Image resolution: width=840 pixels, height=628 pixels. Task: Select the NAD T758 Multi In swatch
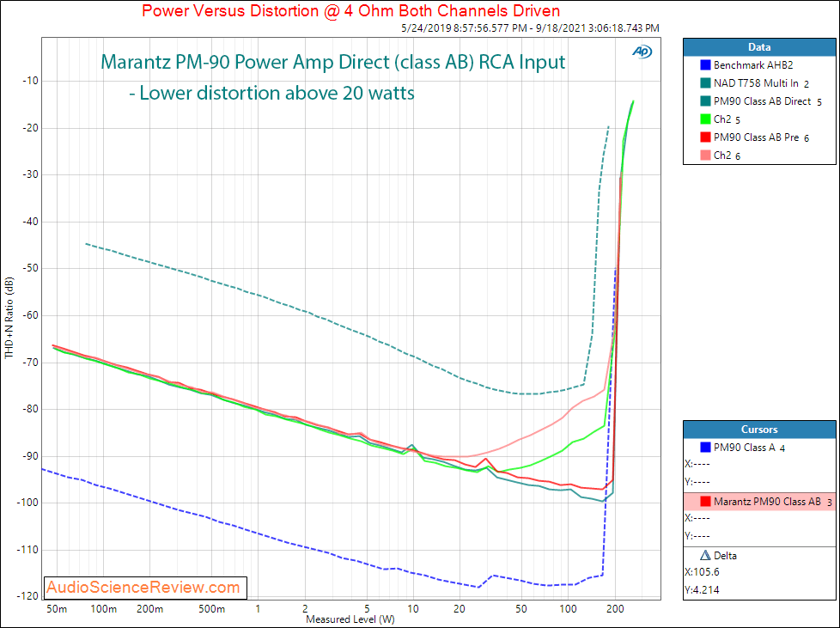pos(705,83)
